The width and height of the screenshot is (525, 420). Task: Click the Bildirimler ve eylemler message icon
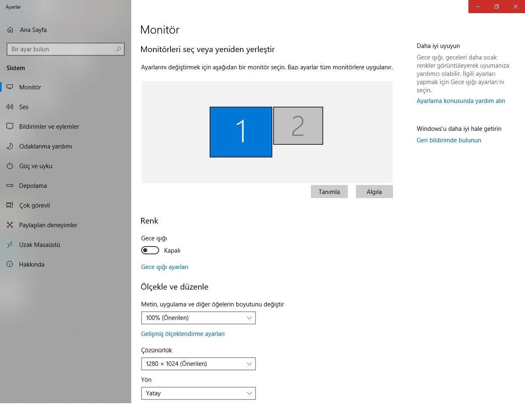pos(10,127)
